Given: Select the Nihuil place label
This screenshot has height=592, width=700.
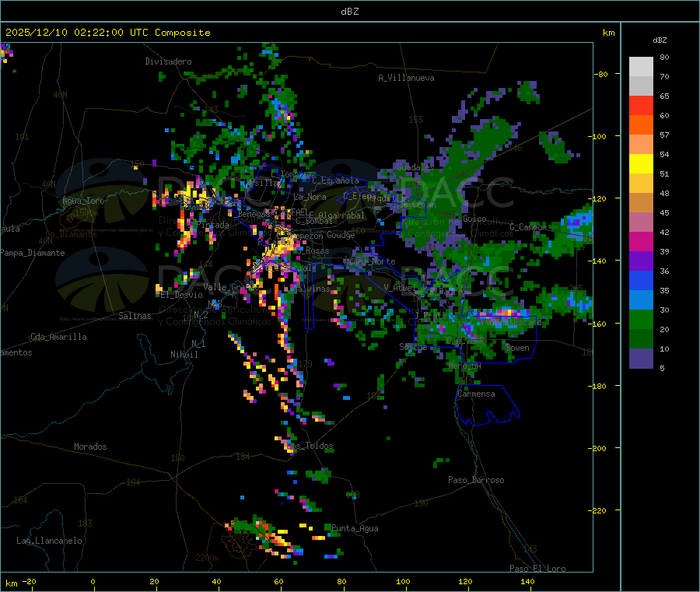Looking at the screenshot, I should [x=184, y=355].
